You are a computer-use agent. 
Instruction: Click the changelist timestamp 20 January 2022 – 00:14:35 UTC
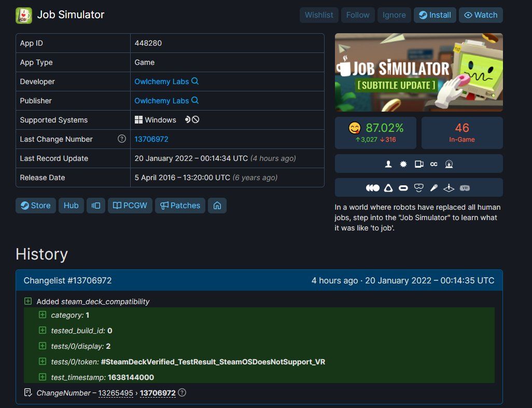[429, 280]
